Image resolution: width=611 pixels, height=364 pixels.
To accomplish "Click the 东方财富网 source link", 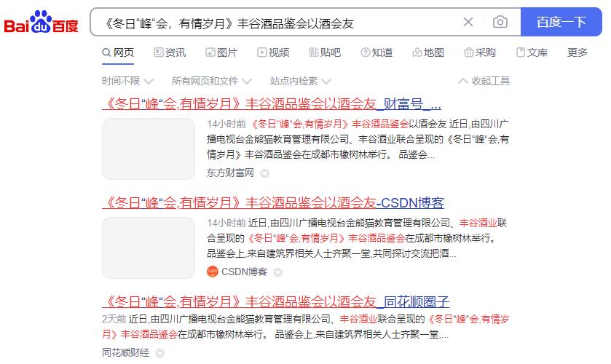I will point(230,173).
